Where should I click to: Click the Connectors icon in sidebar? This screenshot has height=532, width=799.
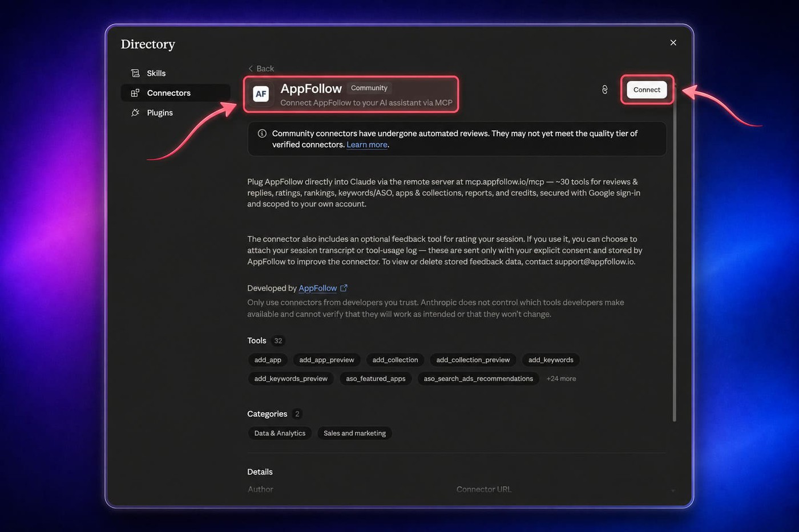click(x=135, y=93)
